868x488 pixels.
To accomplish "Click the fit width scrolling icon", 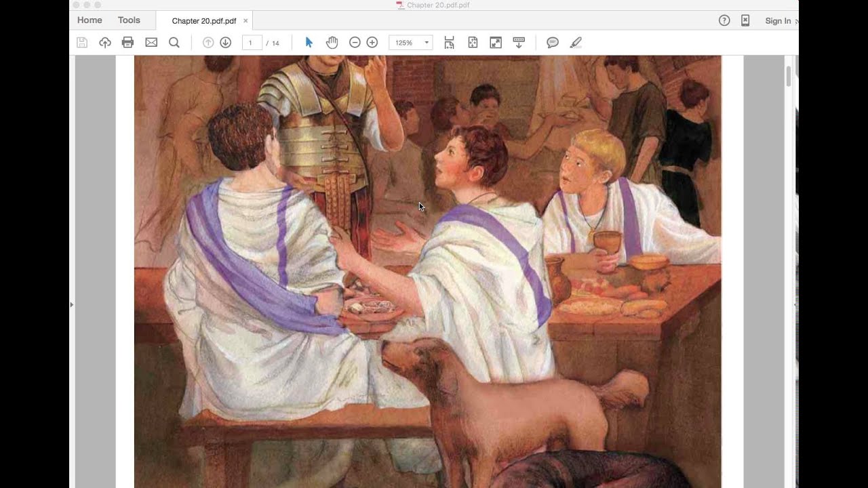I will 449,43.
